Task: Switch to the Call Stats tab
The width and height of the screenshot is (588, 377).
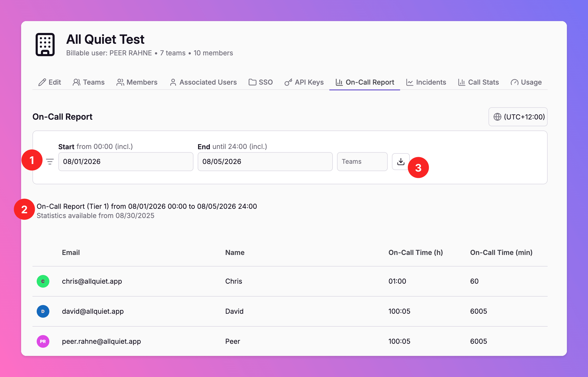Action: pyautogui.click(x=478, y=82)
